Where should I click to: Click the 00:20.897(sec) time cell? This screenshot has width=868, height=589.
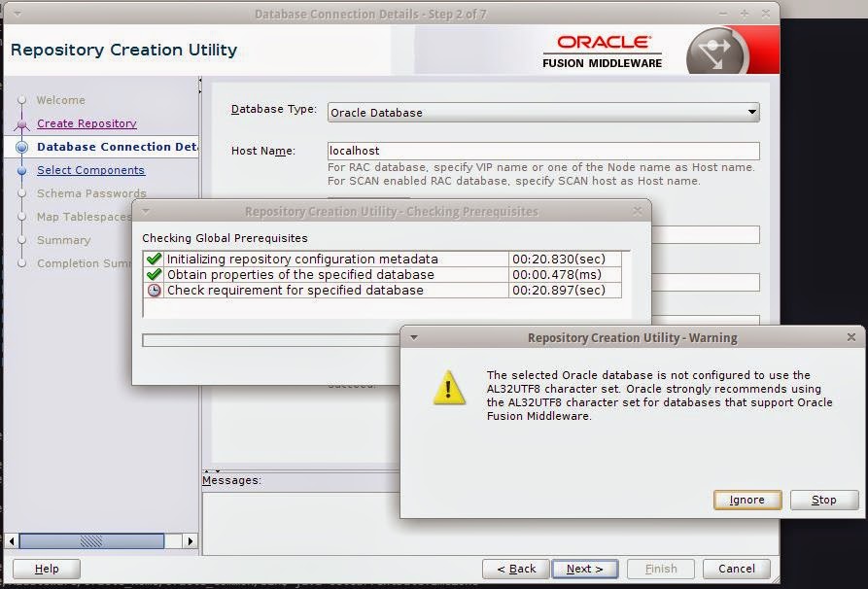[x=565, y=290]
